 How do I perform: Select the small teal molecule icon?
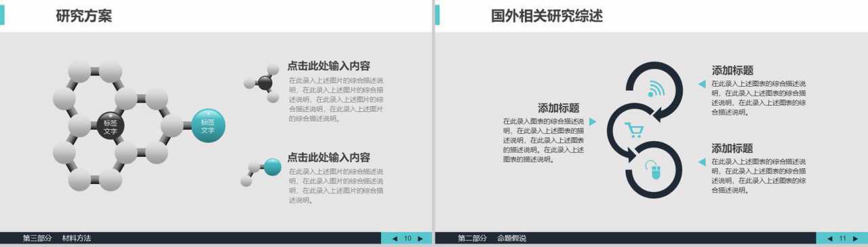tap(261, 171)
